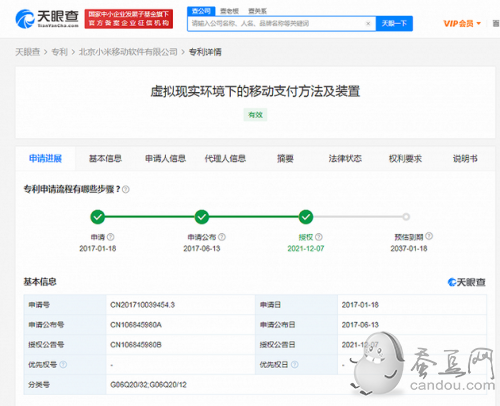Open the 摘要 tab
Viewport: 500px width, 406px height.
click(285, 159)
